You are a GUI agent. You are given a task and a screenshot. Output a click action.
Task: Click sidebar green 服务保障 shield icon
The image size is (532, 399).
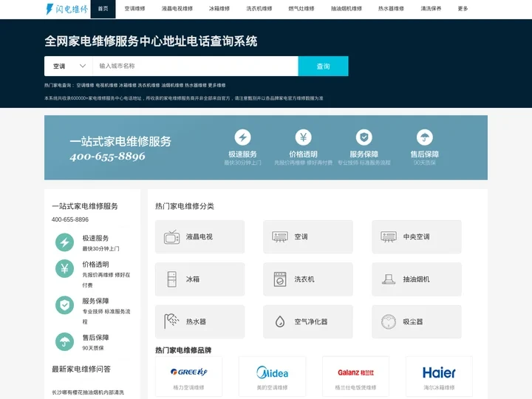(x=64, y=305)
